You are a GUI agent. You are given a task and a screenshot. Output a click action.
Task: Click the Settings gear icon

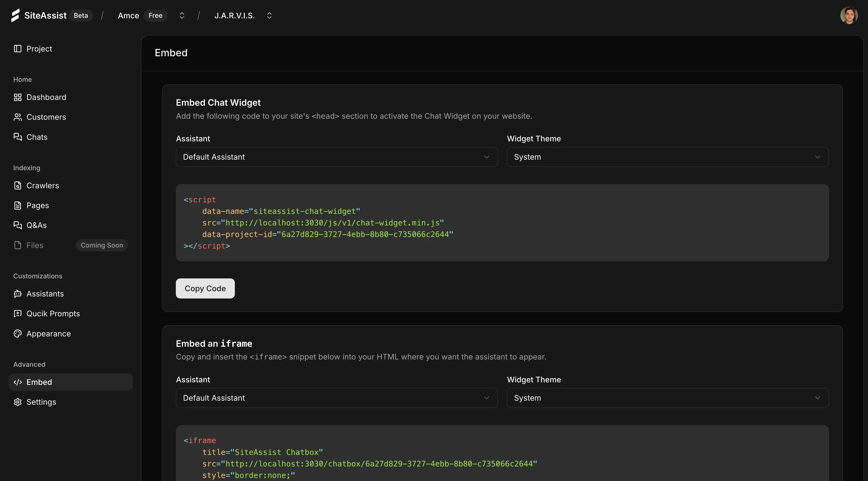point(18,402)
